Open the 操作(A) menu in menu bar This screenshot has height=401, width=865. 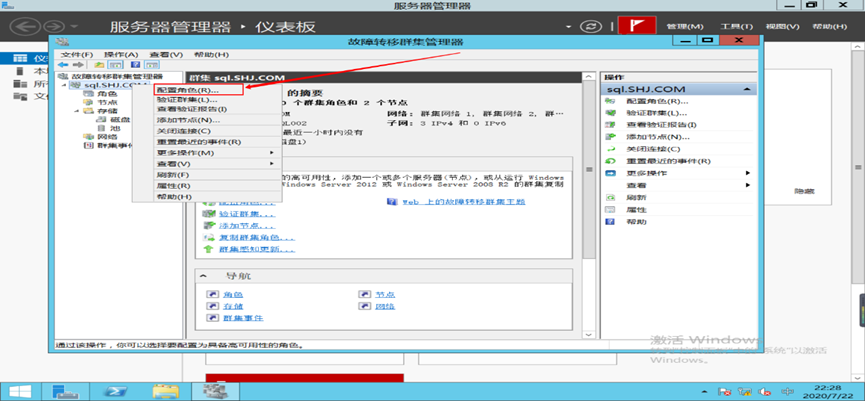pos(121,55)
